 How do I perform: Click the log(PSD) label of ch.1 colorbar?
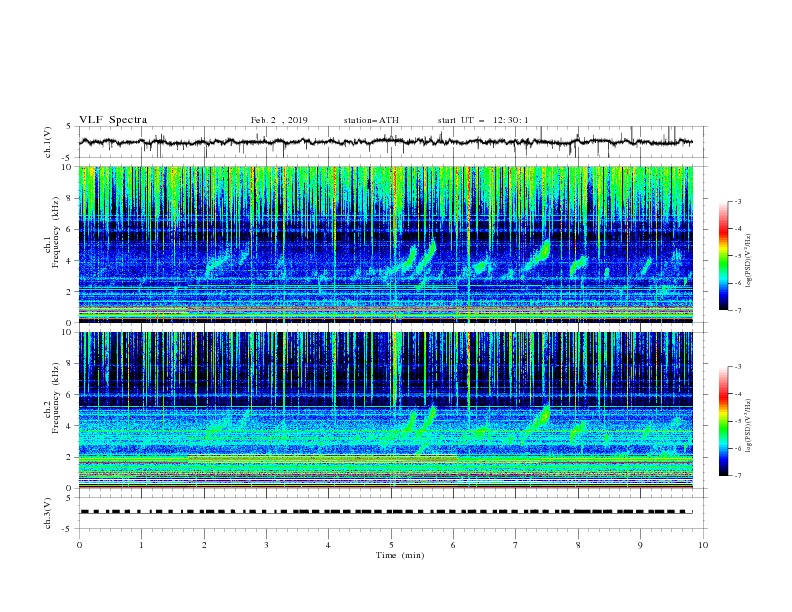[x=748, y=261]
